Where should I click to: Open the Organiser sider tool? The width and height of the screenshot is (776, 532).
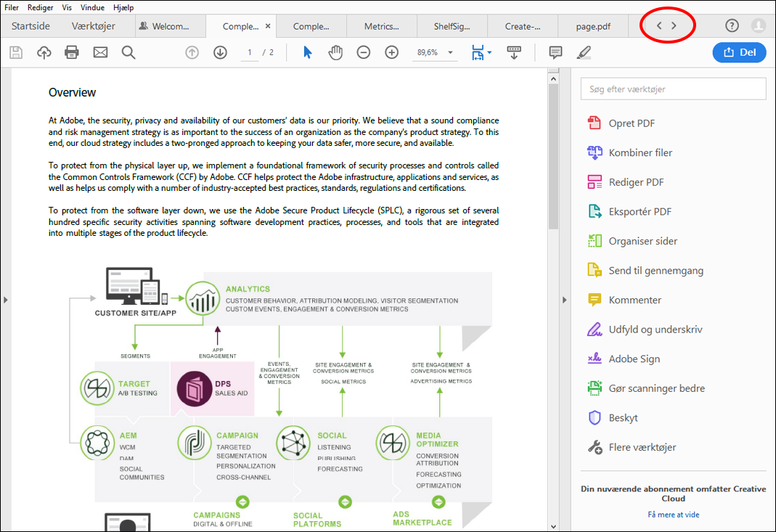point(632,241)
